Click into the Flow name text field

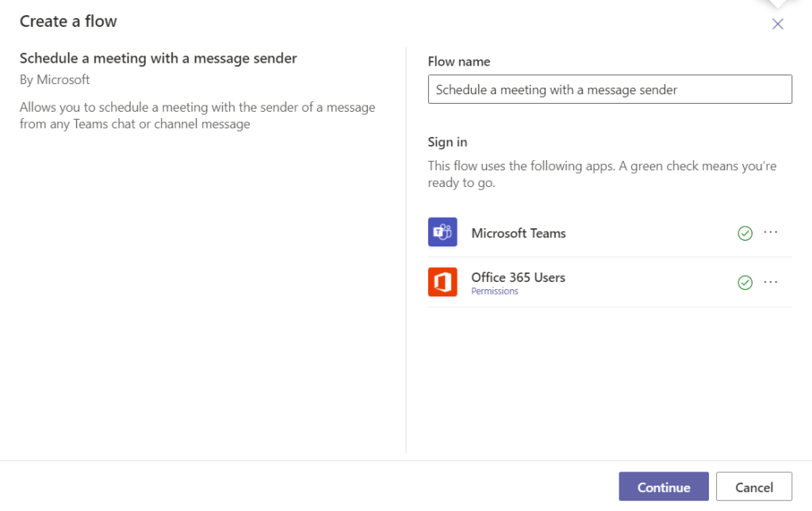click(609, 90)
